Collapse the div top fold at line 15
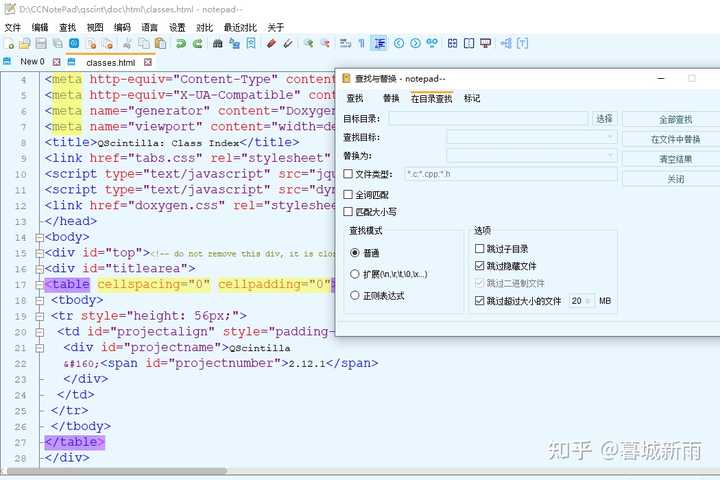The height and width of the screenshot is (480, 720). [39, 253]
